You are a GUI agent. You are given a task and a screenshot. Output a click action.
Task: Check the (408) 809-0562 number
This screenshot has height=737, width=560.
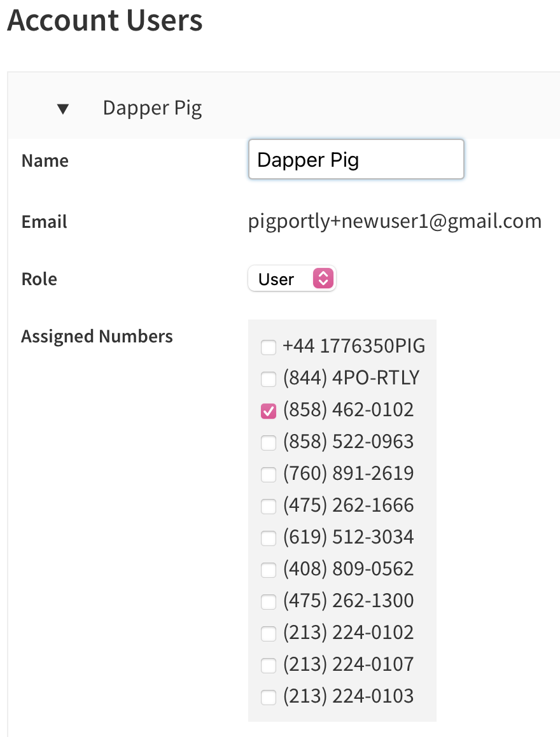269,570
